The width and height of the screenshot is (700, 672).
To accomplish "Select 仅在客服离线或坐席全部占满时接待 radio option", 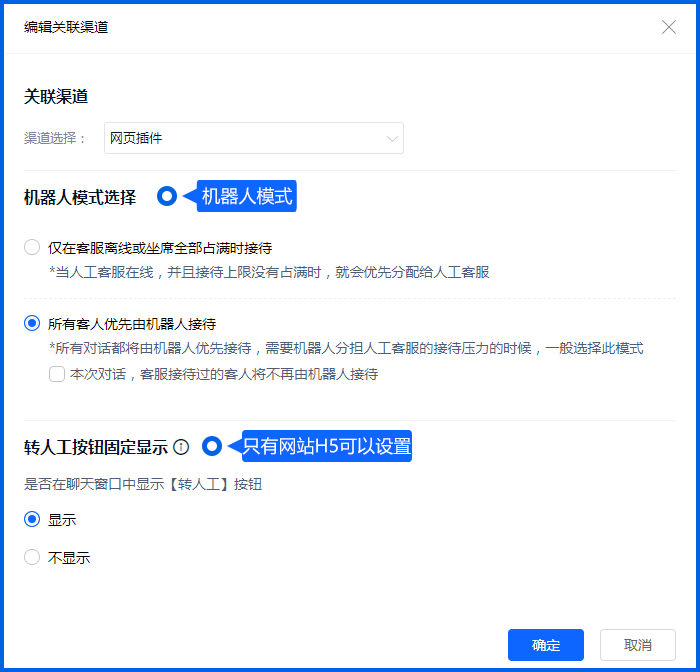I will click(x=32, y=247).
